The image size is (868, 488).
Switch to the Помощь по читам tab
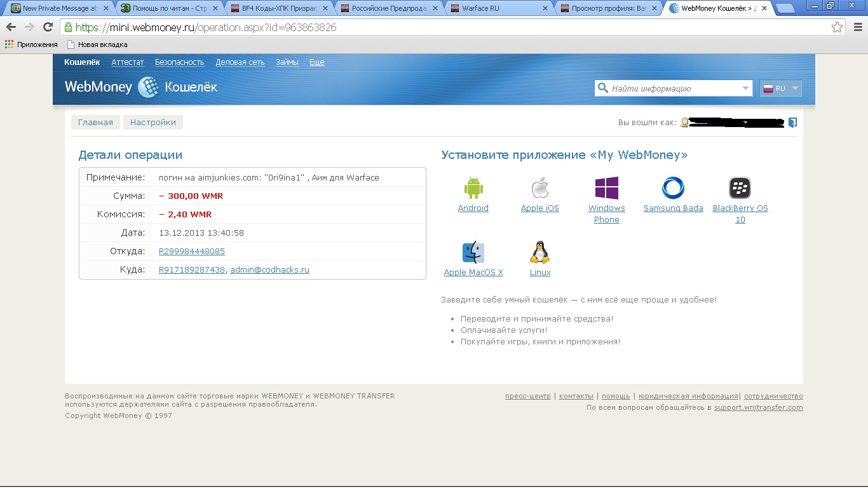pos(168,8)
